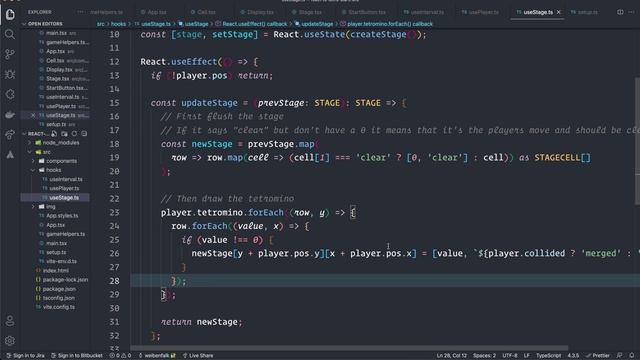640x360 pixels.
Task: Refresh the Explorer file tree
Action: pos(74,133)
